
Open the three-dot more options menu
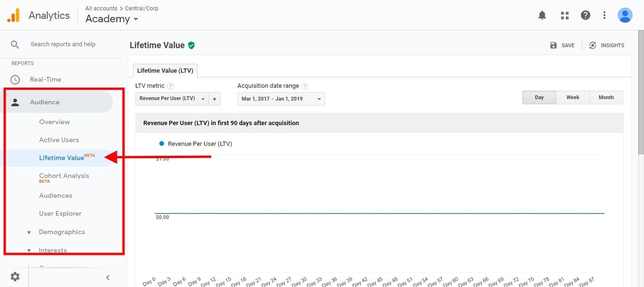click(x=604, y=16)
